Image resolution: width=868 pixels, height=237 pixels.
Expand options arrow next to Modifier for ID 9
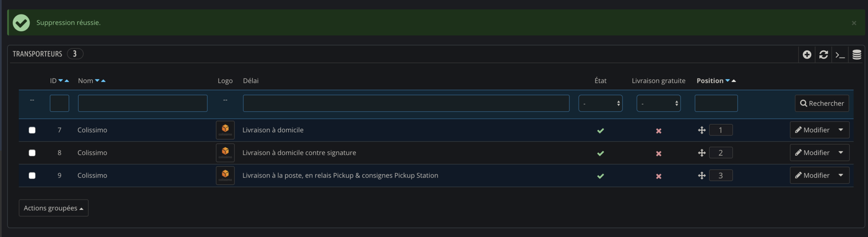click(x=841, y=175)
